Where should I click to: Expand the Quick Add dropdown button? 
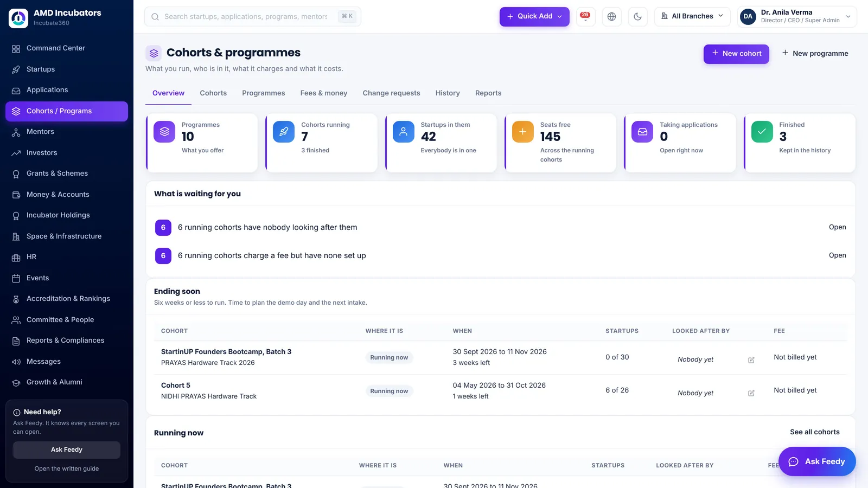click(534, 16)
